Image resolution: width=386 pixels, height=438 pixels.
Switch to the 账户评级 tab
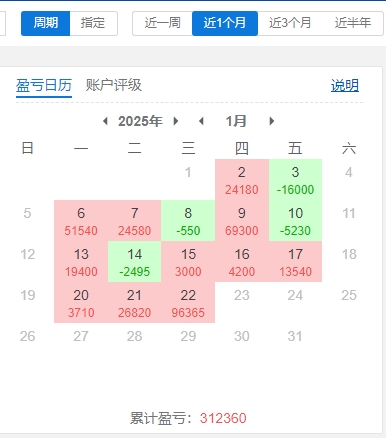[x=114, y=85]
